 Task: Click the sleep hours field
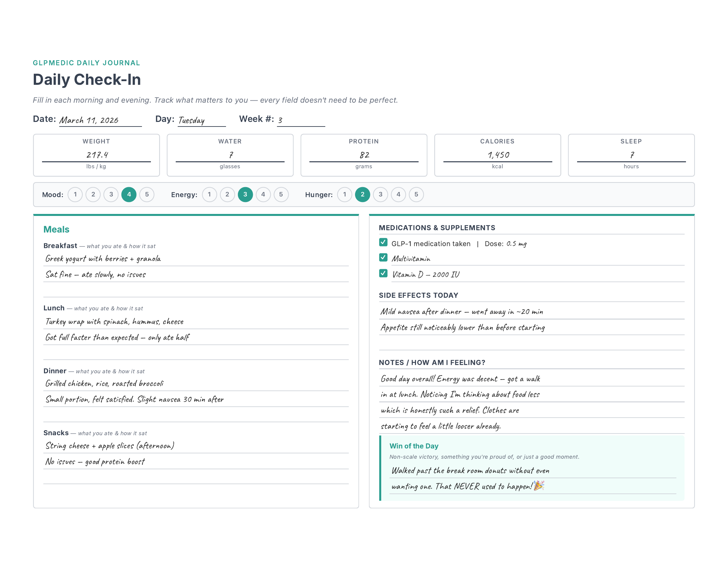click(631, 154)
